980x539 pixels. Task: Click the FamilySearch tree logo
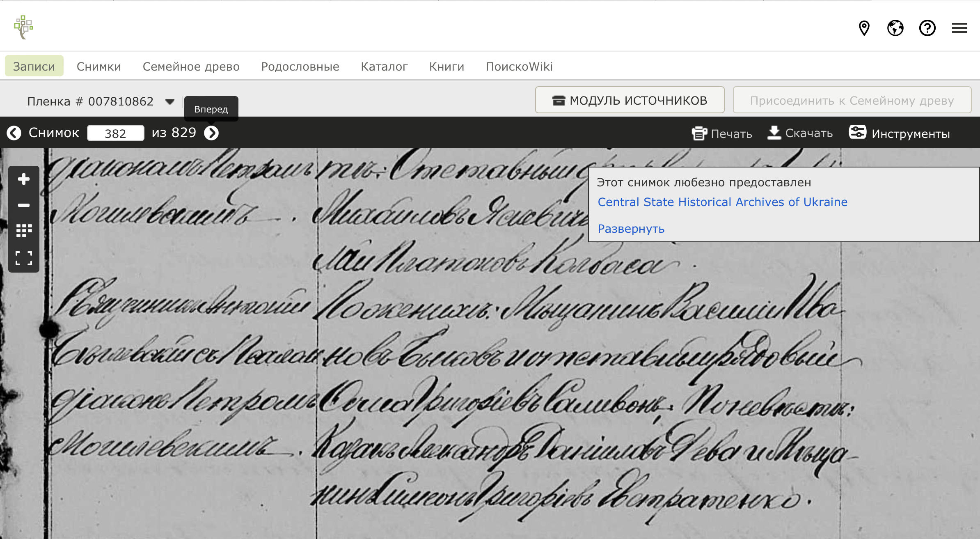click(23, 28)
